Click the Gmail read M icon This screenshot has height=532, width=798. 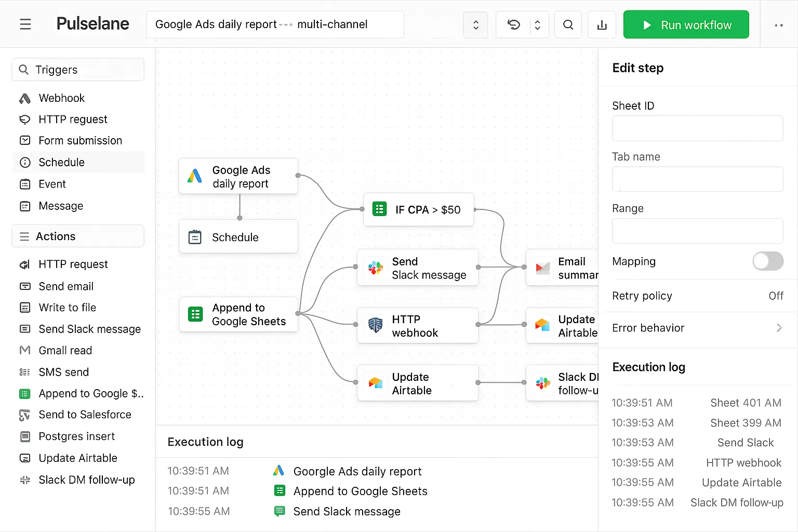[25, 350]
